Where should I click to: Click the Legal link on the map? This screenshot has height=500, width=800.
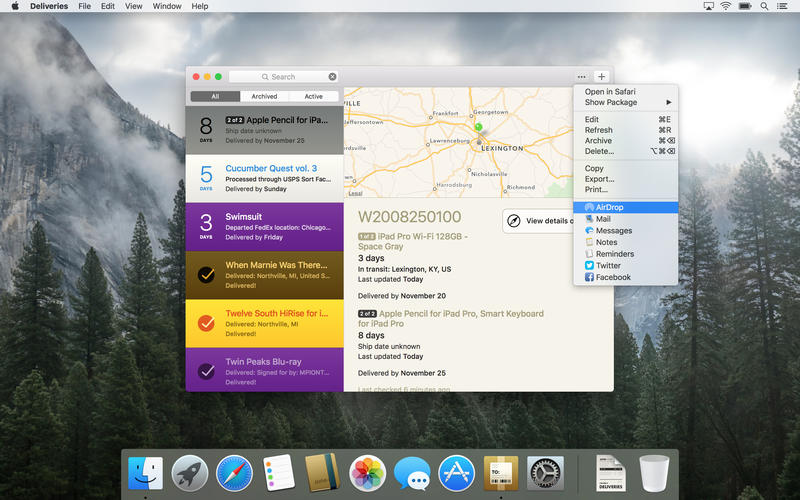pos(355,193)
